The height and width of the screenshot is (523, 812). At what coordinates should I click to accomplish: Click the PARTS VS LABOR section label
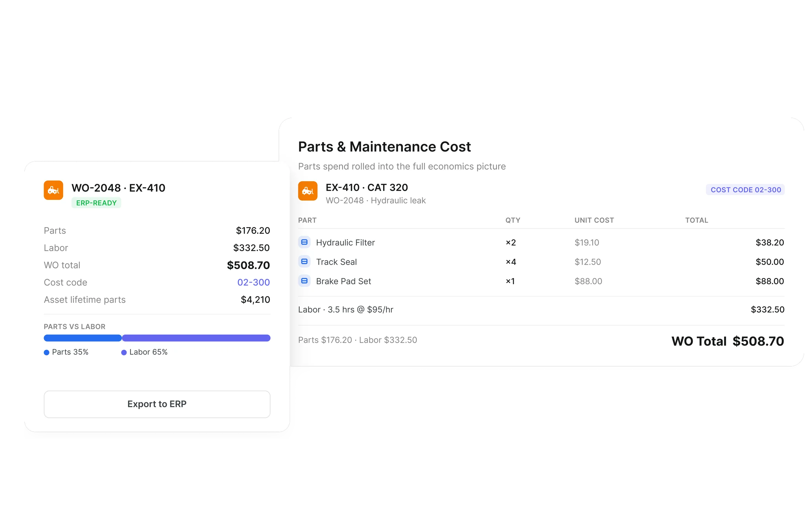(x=75, y=327)
